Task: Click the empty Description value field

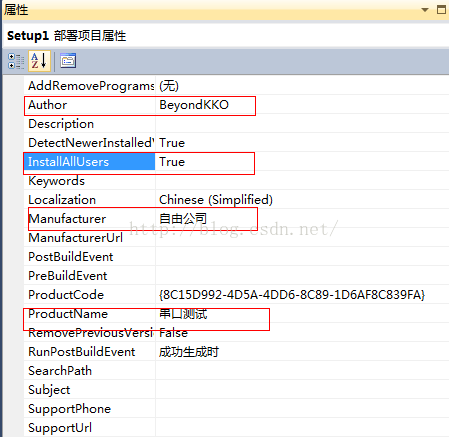Action: (x=302, y=124)
